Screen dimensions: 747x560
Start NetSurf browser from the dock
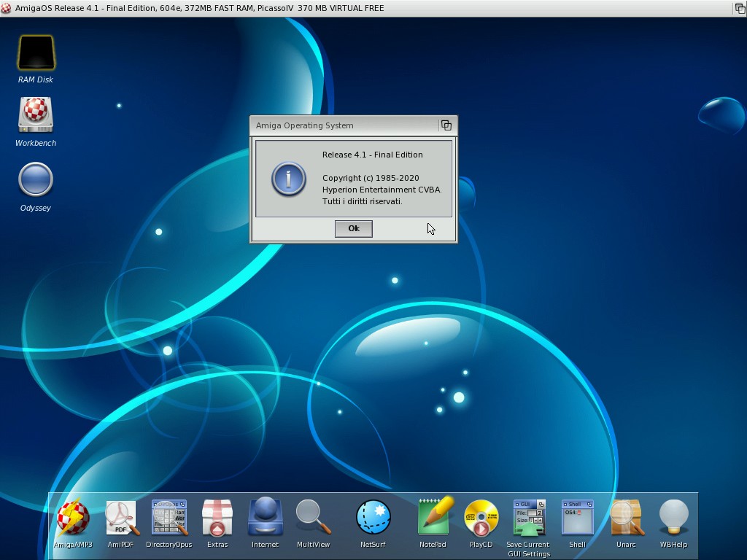[x=373, y=518]
